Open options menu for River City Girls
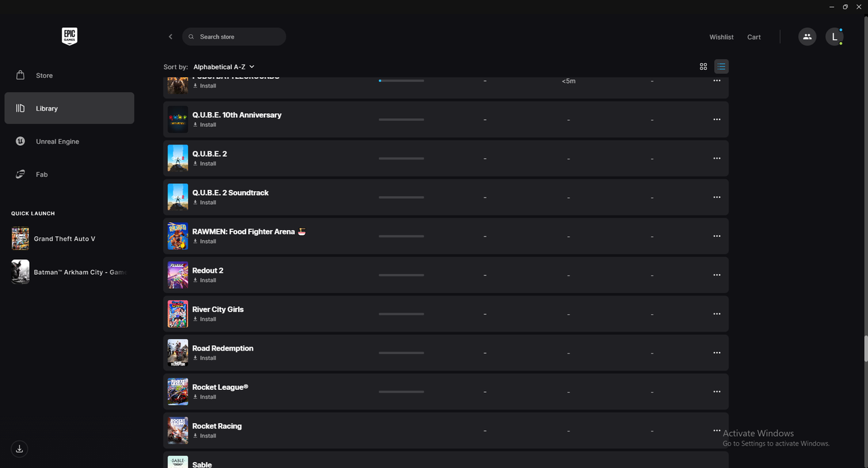 pyautogui.click(x=717, y=314)
